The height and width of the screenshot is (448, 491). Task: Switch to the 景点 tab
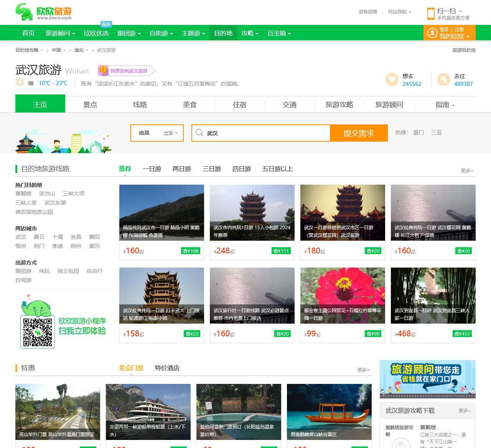pos(91,104)
